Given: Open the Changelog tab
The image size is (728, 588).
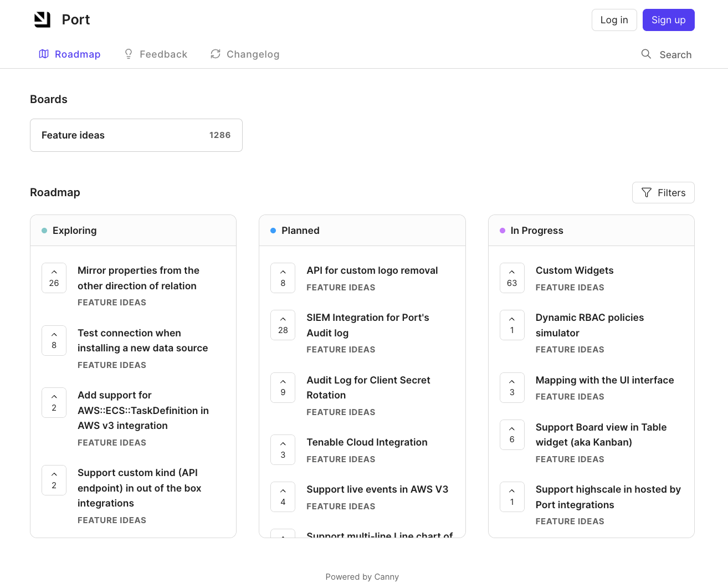Looking at the screenshot, I should (245, 54).
